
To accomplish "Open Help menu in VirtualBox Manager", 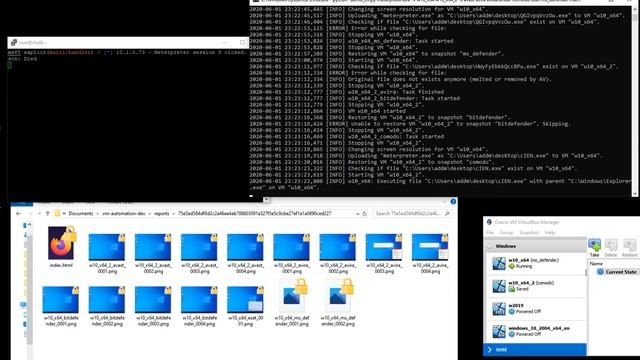I will 550,232.
